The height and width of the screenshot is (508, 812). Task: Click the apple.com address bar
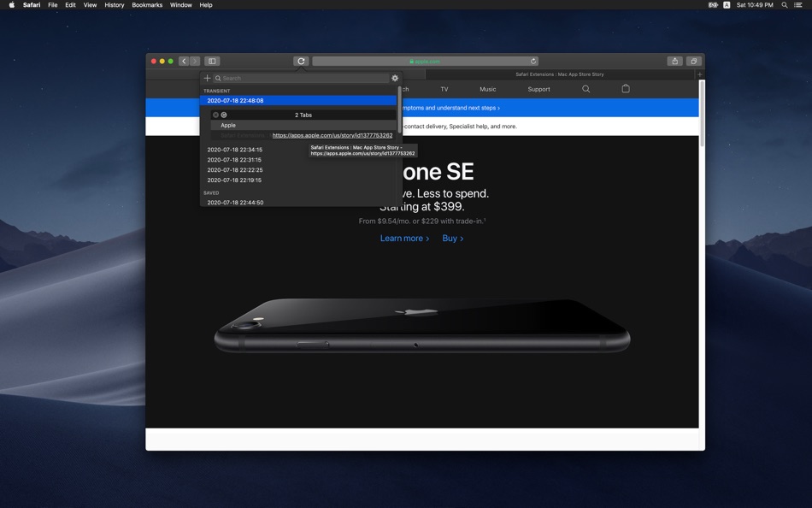[x=425, y=62]
